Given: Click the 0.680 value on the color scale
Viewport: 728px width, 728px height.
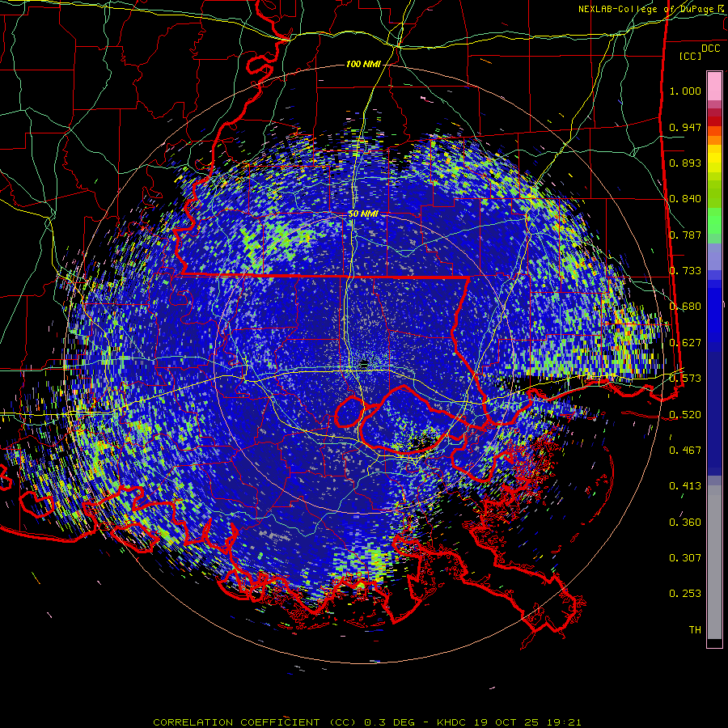Looking at the screenshot, I should click(685, 307).
